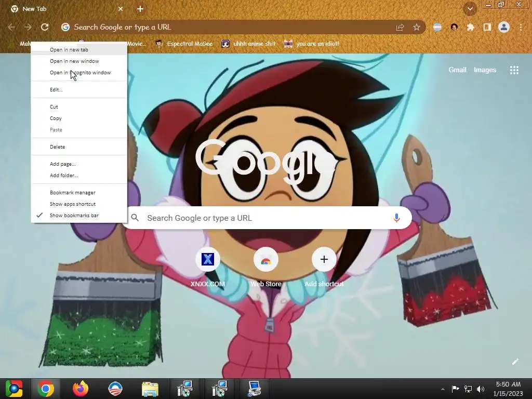Open a new tab with the plus button
532x399 pixels.
click(x=140, y=9)
